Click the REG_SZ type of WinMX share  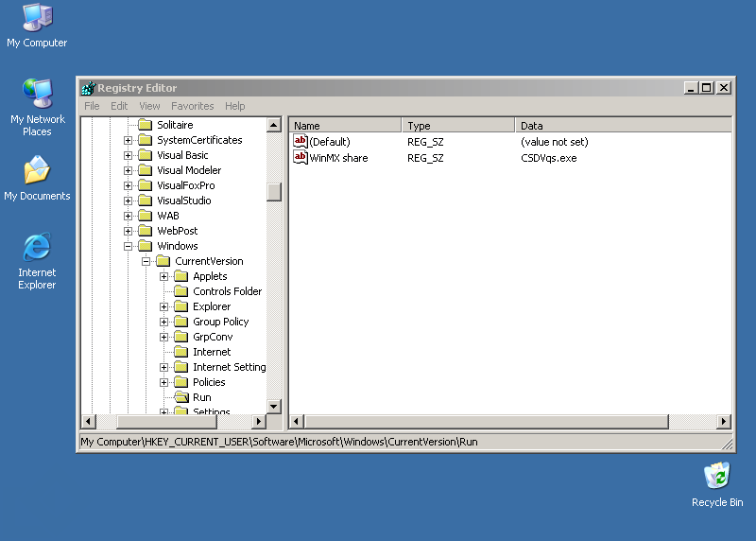point(425,158)
